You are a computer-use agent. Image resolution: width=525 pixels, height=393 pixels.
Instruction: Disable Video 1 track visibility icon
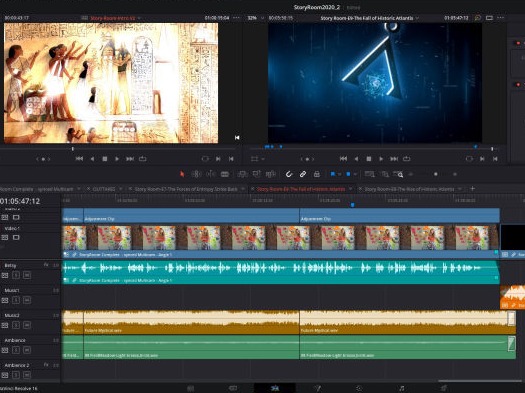[x=16, y=237]
